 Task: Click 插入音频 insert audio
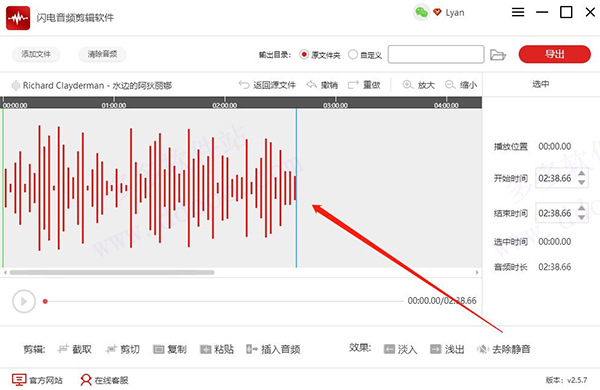(x=273, y=349)
